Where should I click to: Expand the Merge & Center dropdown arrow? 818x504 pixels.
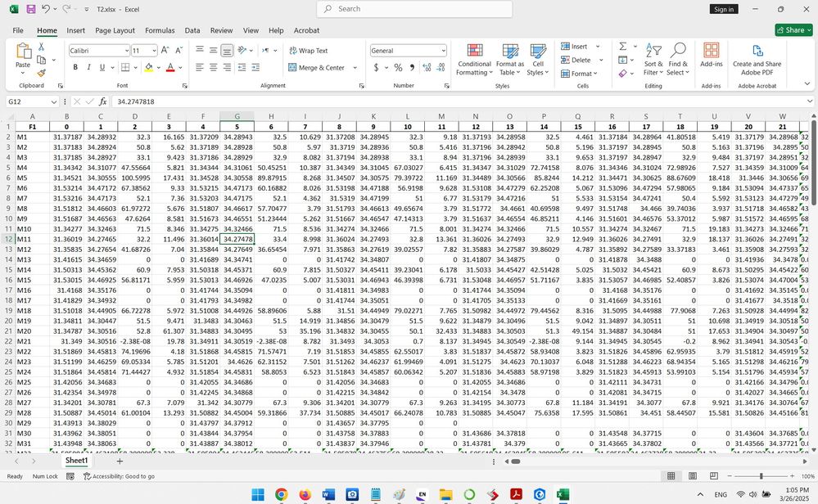[355, 68]
